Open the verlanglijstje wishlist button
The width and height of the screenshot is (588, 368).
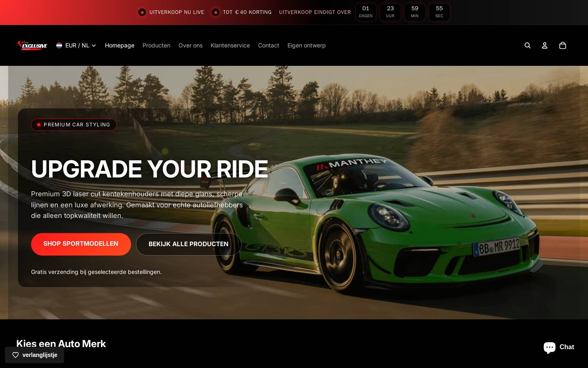click(x=35, y=355)
